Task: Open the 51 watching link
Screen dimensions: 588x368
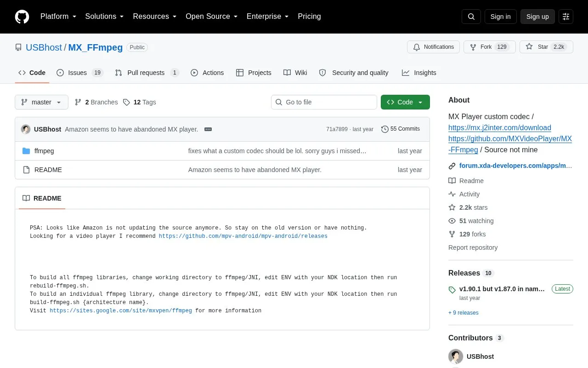Action: 471,221
